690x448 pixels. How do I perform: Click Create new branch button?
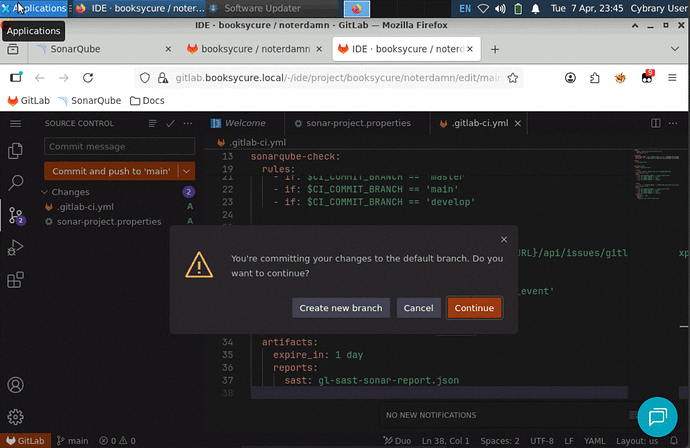click(340, 308)
